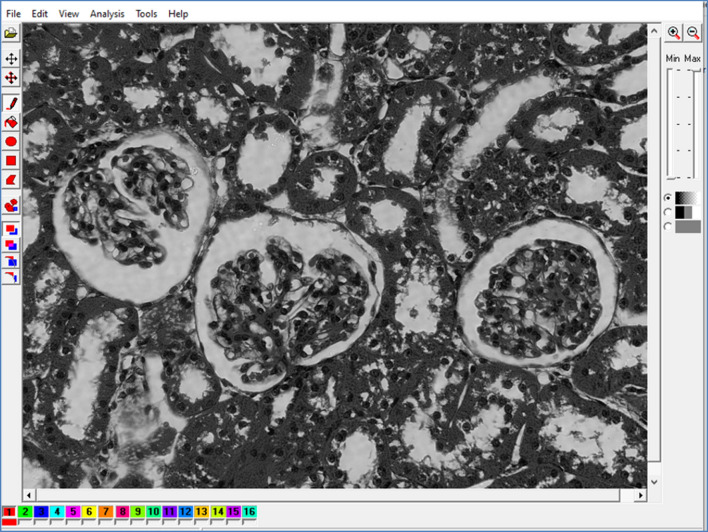Select violet color class 15
The height and width of the screenshot is (532, 708).
point(233,512)
